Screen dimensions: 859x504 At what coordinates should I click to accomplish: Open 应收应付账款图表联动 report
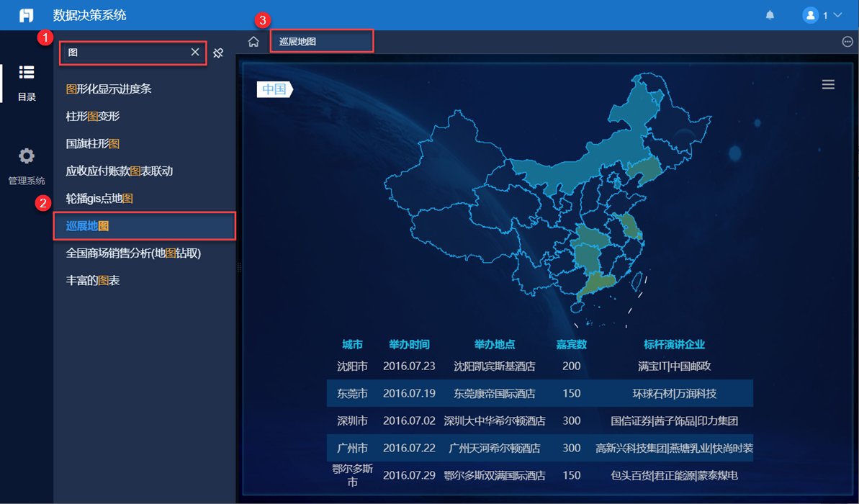(119, 171)
